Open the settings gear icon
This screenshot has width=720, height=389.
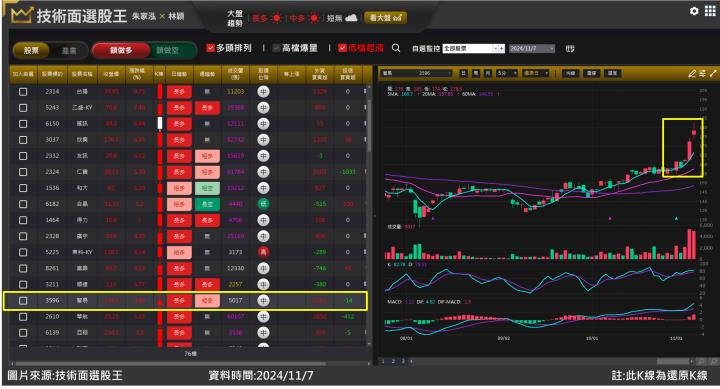[694, 11]
